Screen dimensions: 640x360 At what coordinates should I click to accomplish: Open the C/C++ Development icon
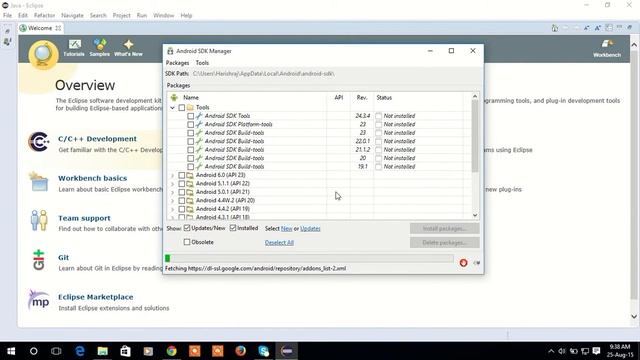[39, 142]
